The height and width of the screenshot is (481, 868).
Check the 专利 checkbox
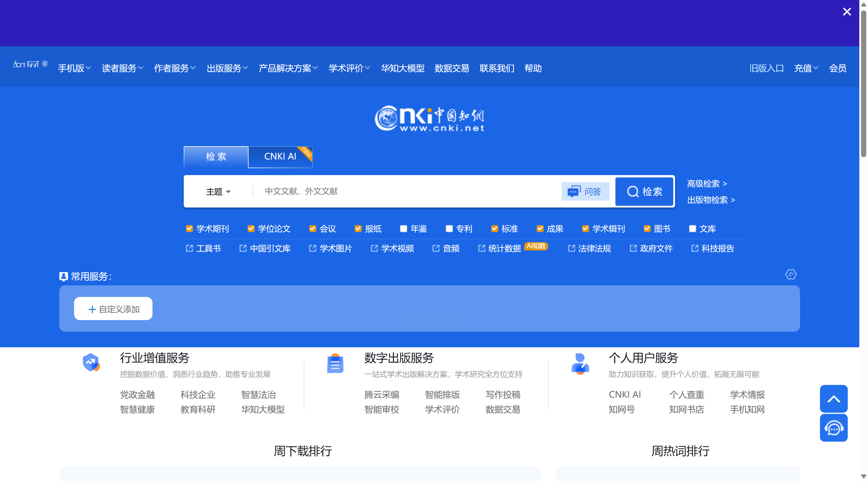[449, 229]
